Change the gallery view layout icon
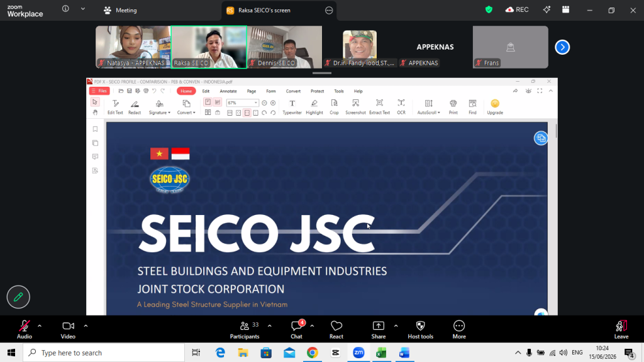This screenshot has height=362, width=644. [565, 9]
